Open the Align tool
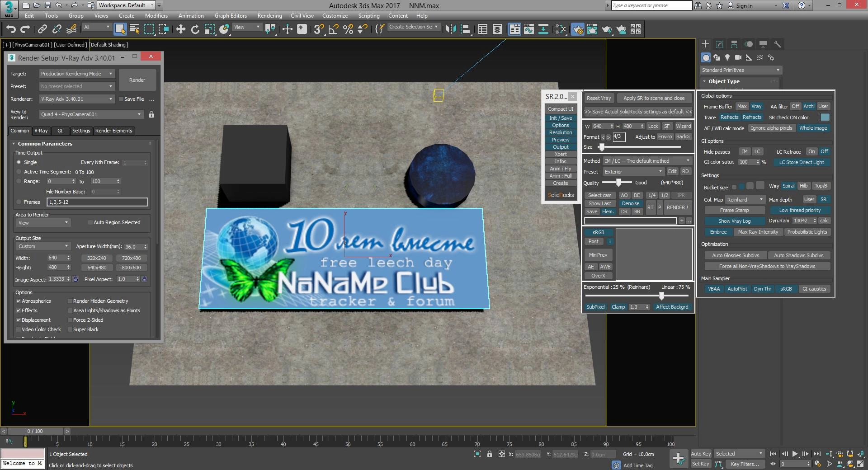The image size is (868, 470). click(x=465, y=29)
